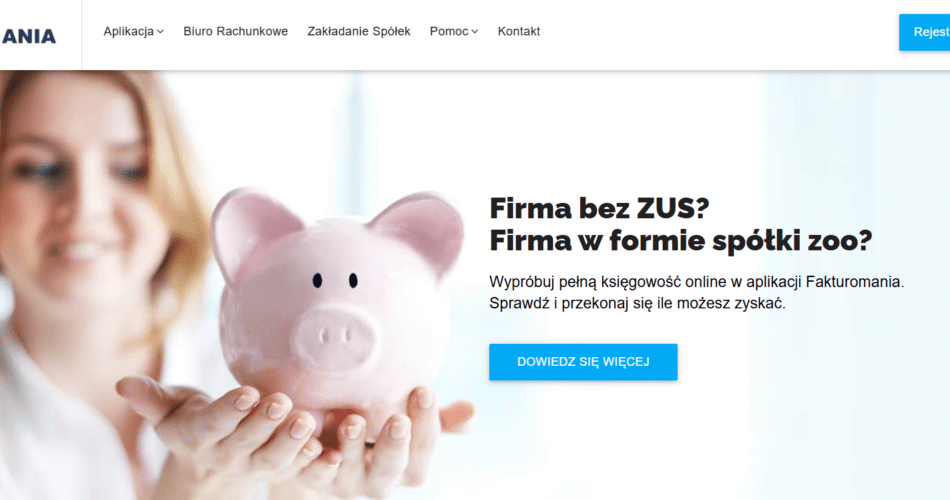Click the Fakturomania logo in the header
950x500 pixels.
click(28, 36)
